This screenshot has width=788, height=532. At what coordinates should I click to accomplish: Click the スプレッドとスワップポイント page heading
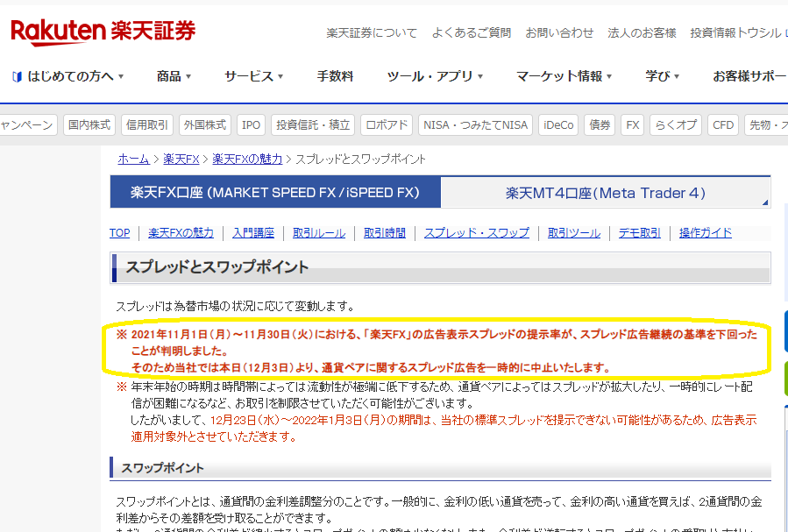pos(217,267)
